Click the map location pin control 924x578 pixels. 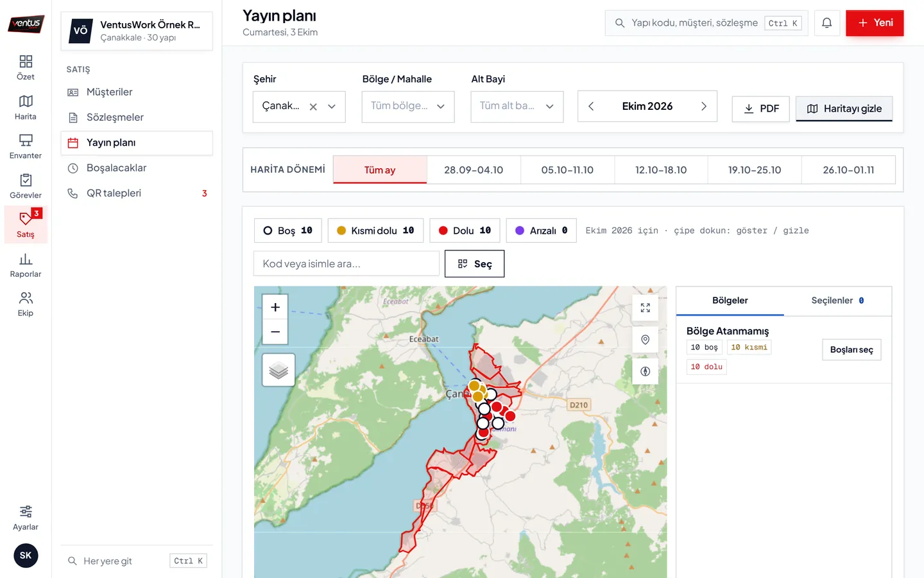pos(646,340)
